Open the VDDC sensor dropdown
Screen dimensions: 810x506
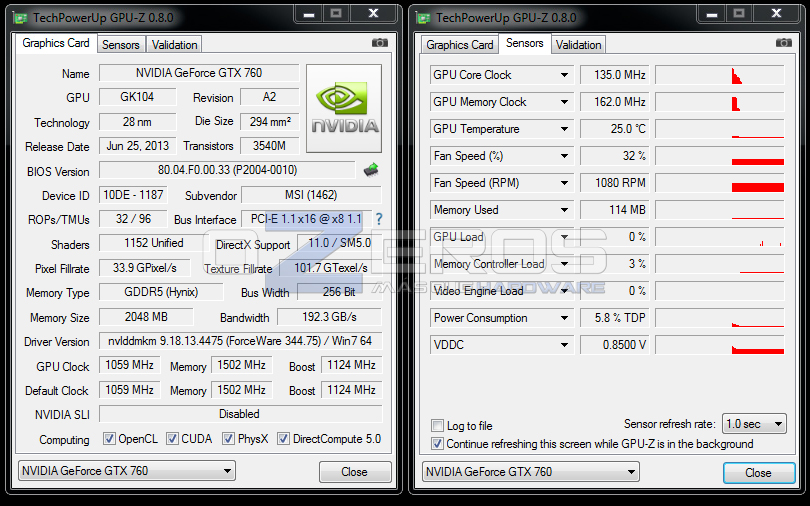564,345
